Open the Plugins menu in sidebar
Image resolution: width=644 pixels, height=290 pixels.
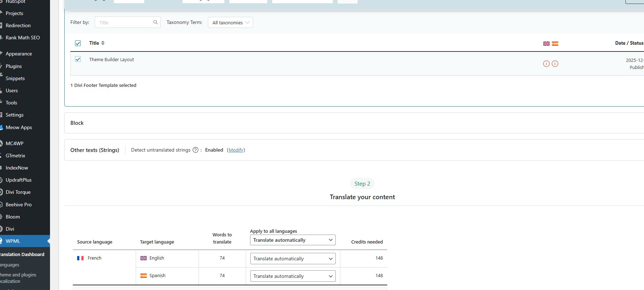[14, 66]
